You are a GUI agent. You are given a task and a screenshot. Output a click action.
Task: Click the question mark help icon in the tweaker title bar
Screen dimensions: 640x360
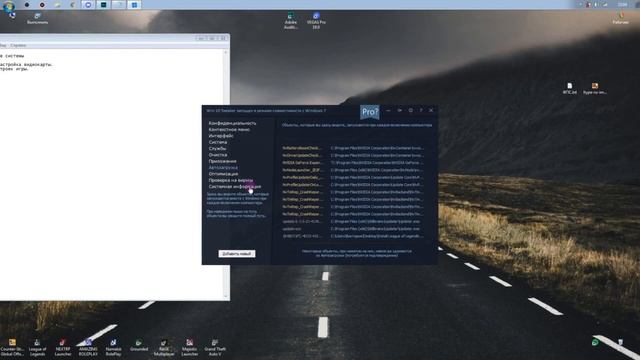coord(421,110)
